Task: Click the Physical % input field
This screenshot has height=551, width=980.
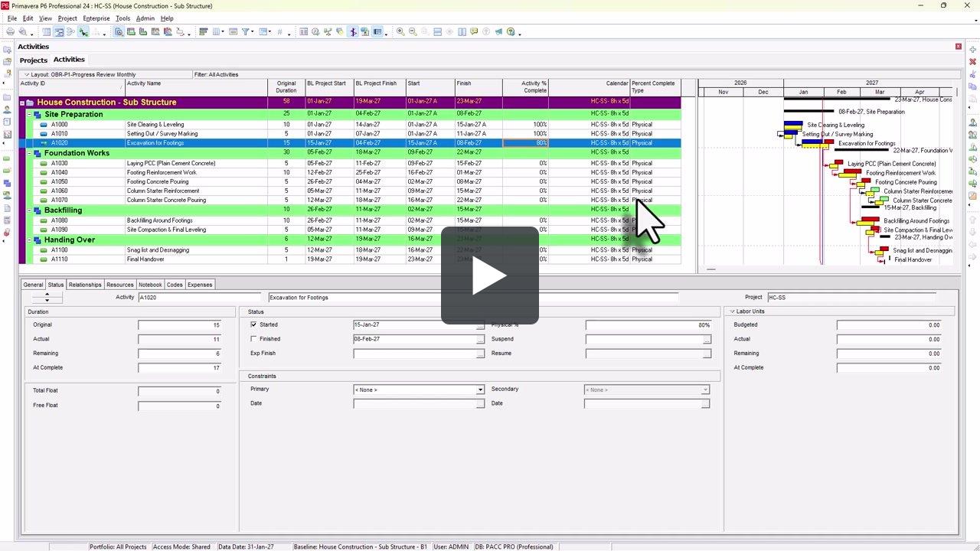Action: pos(648,325)
